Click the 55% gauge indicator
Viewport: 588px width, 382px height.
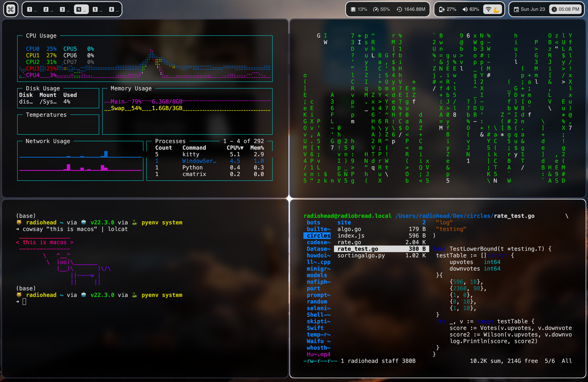[381, 9]
